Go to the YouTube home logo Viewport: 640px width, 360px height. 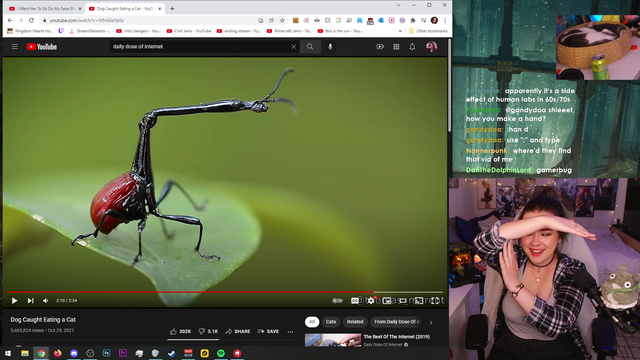[x=42, y=47]
